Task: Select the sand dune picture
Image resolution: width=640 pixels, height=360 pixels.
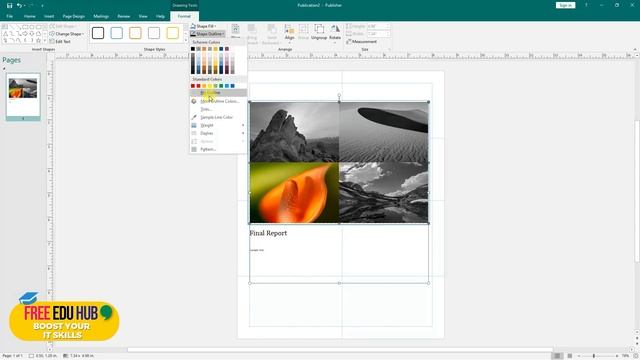Action: pos(384,132)
